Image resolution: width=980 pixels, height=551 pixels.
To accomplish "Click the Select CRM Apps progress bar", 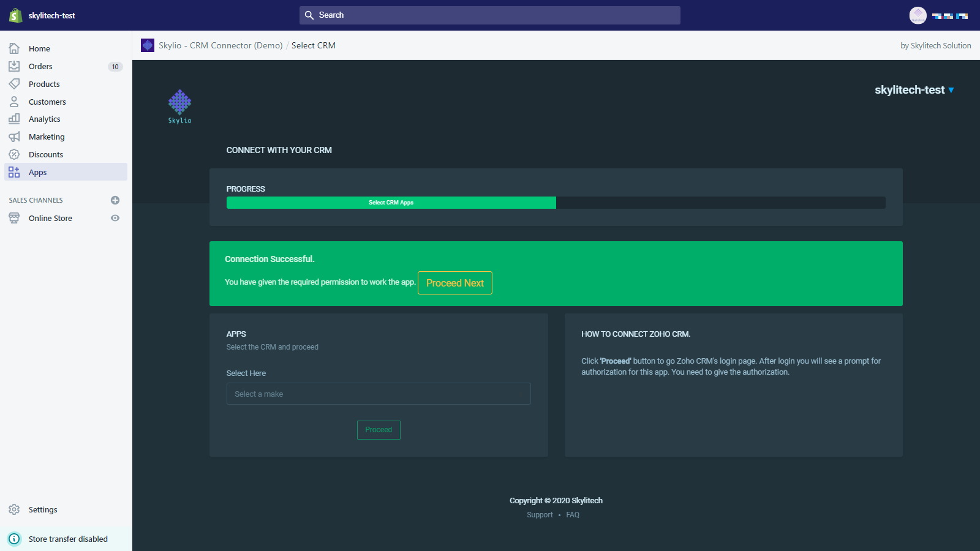I will 391,203.
